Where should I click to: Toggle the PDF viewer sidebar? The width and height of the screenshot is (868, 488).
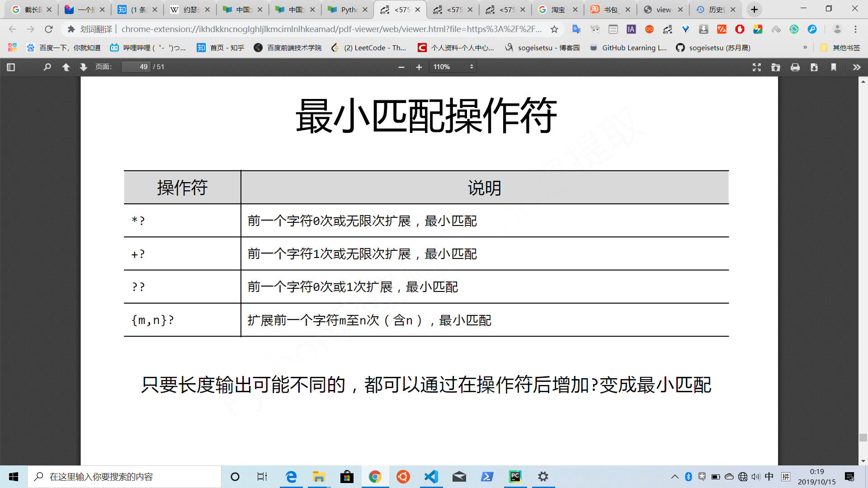pyautogui.click(x=11, y=67)
